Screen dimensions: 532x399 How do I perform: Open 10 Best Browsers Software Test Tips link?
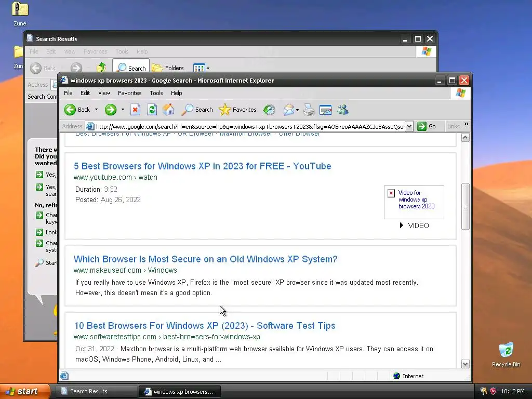point(205,325)
